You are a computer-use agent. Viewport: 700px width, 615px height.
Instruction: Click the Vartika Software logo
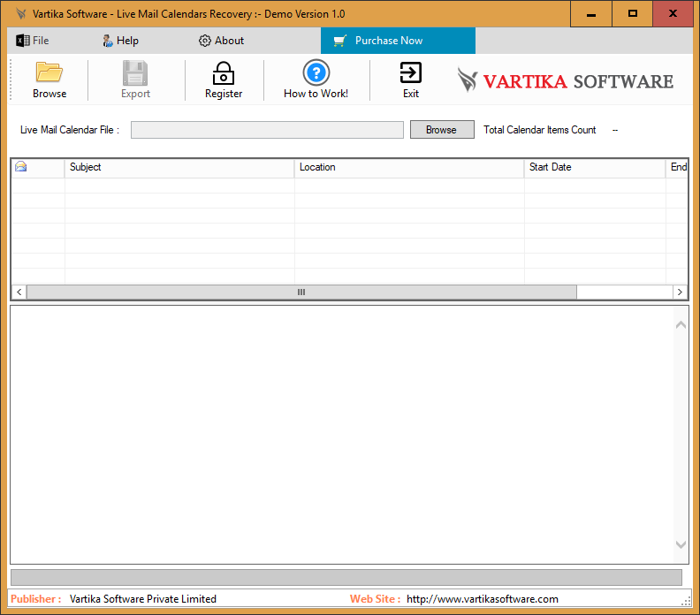(x=565, y=80)
